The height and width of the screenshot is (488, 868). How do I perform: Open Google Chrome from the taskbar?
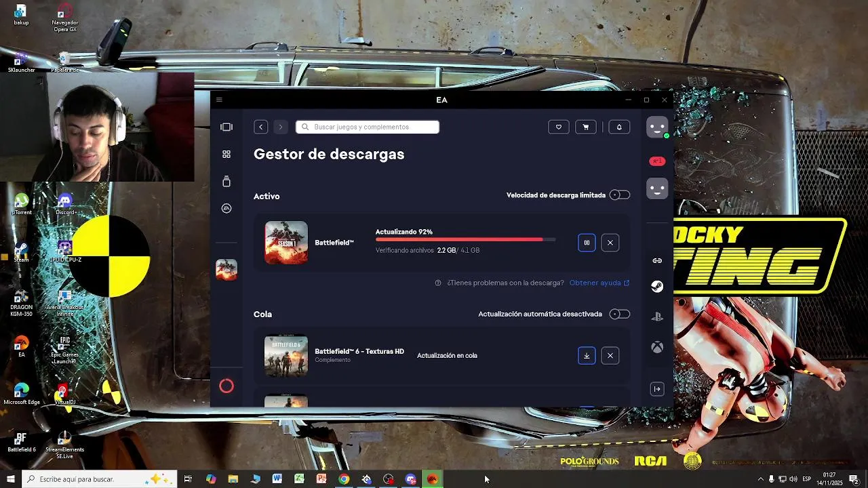click(x=344, y=479)
